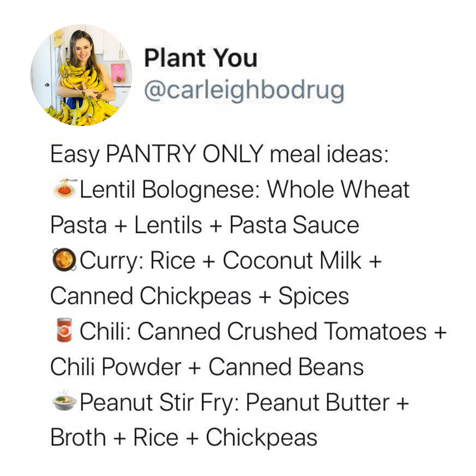The width and height of the screenshot is (476, 476).
Task: Click the words 'Peanut Butter'
Action: [318, 402]
